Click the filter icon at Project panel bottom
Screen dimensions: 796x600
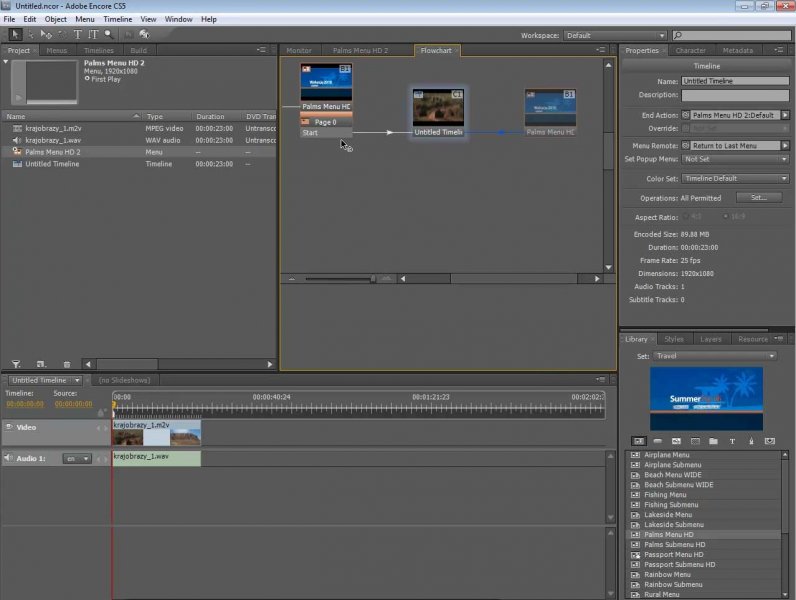pyautogui.click(x=16, y=364)
